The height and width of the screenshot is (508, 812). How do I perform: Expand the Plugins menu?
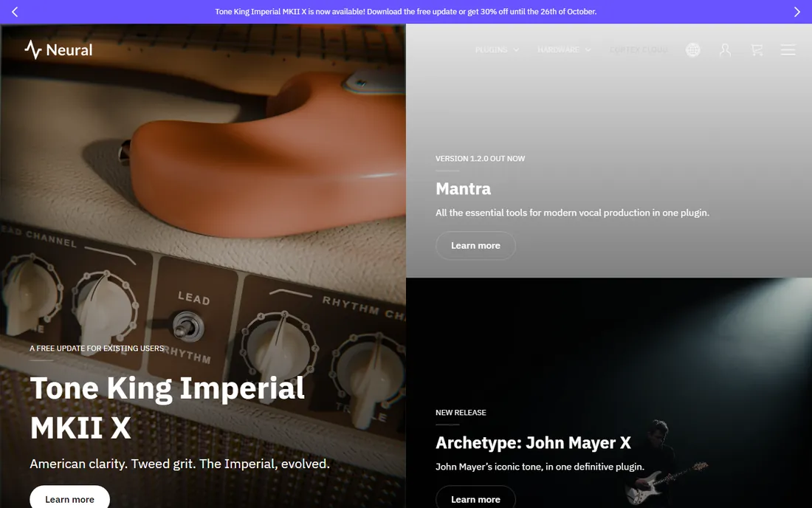497,49
